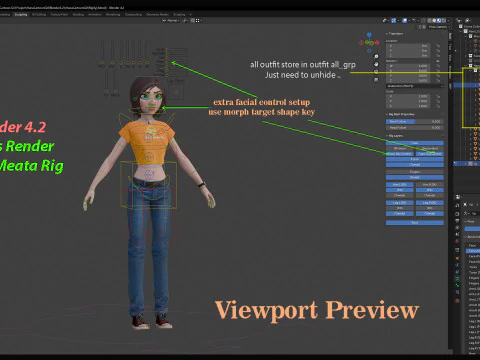Select material preview shading icon
The image size is (480, 360).
[439, 21]
